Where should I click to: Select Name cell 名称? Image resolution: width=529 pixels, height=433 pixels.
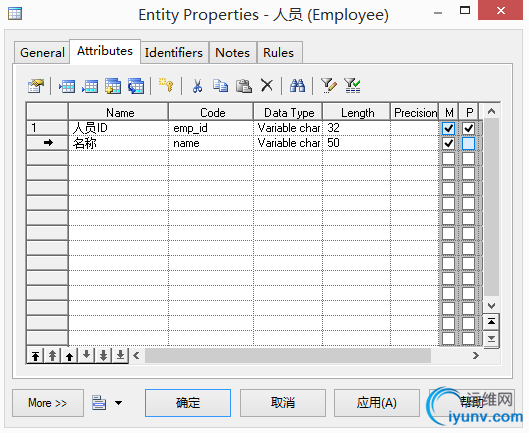118,143
